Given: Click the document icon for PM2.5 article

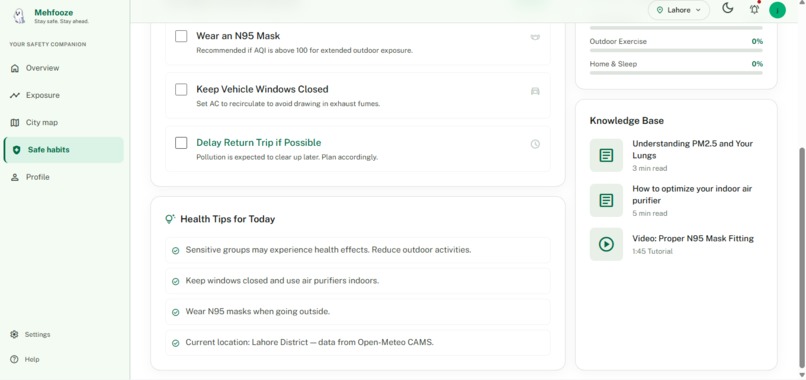Looking at the screenshot, I should pyautogui.click(x=606, y=155).
